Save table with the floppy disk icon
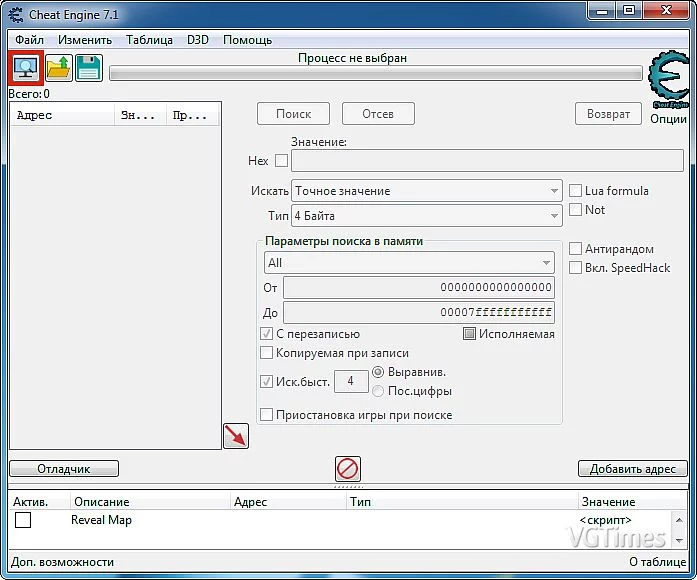The image size is (697, 580). [x=89, y=68]
